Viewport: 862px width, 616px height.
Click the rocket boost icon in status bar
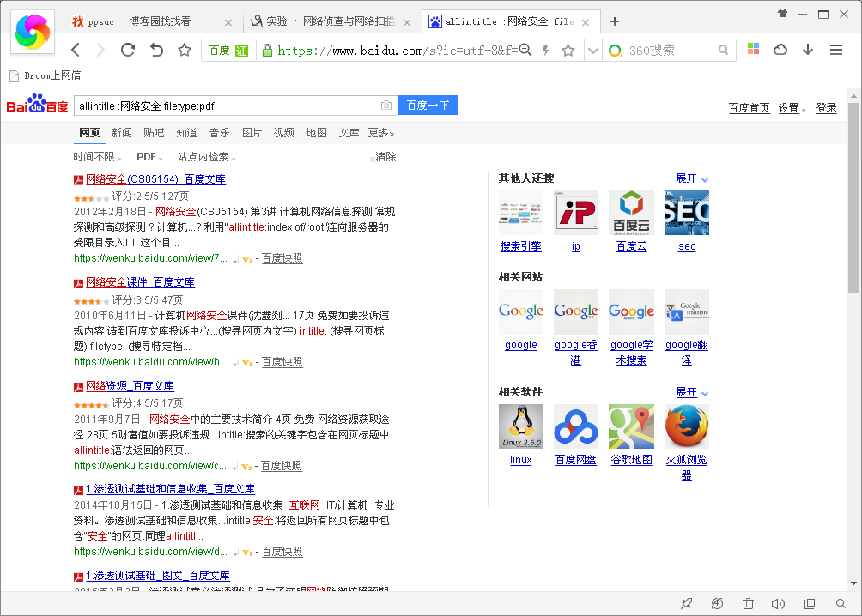pos(687,603)
